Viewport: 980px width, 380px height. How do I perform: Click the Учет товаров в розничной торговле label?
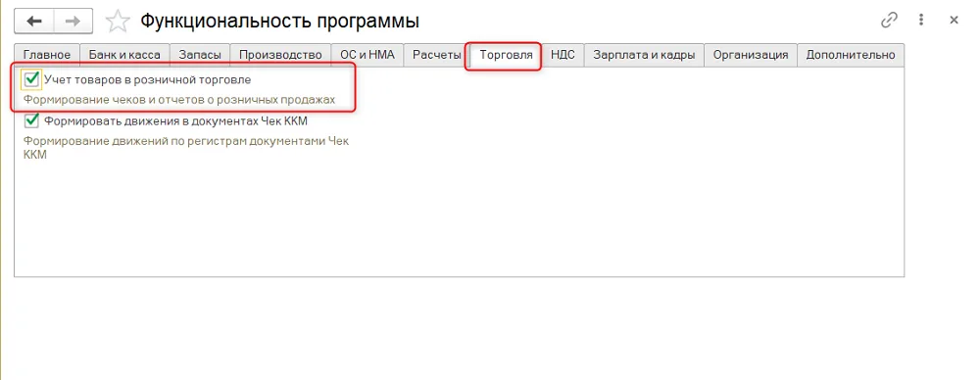tap(148, 80)
